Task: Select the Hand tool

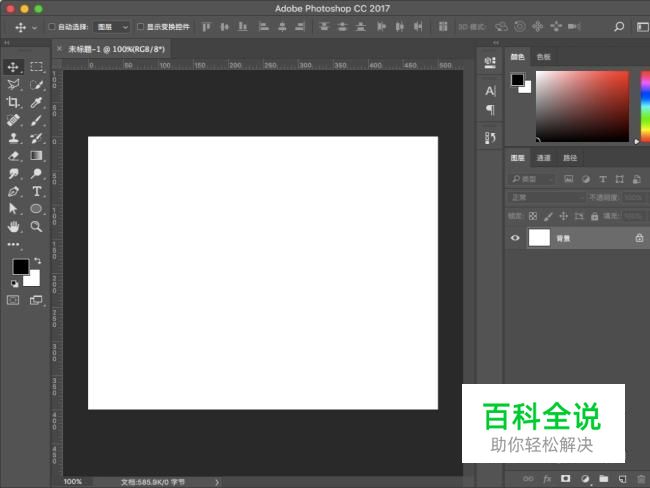Action: [x=14, y=227]
